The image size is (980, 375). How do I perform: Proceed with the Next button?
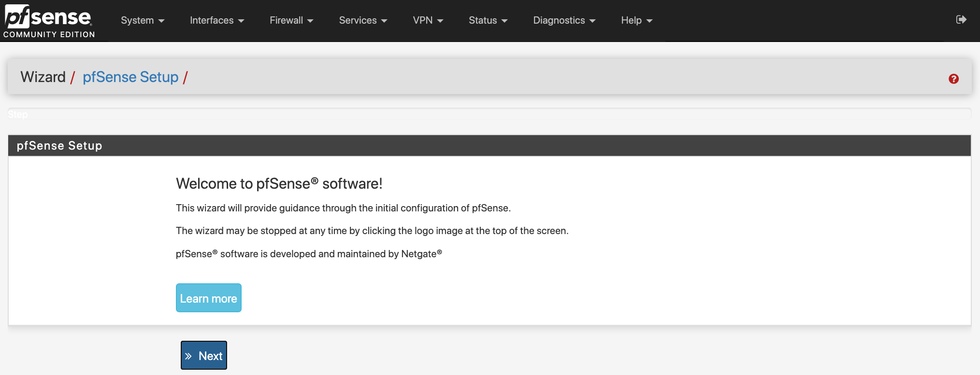click(204, 355)
